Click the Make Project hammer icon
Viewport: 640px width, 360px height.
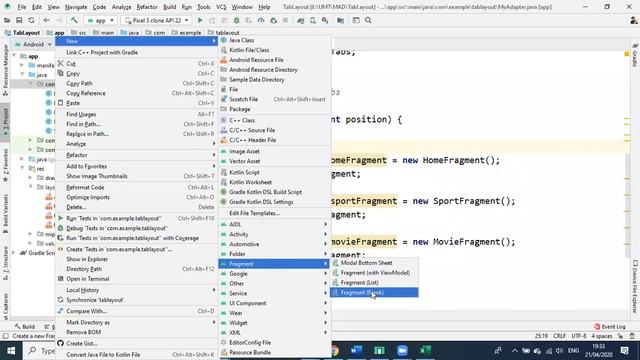click(74, 20)
